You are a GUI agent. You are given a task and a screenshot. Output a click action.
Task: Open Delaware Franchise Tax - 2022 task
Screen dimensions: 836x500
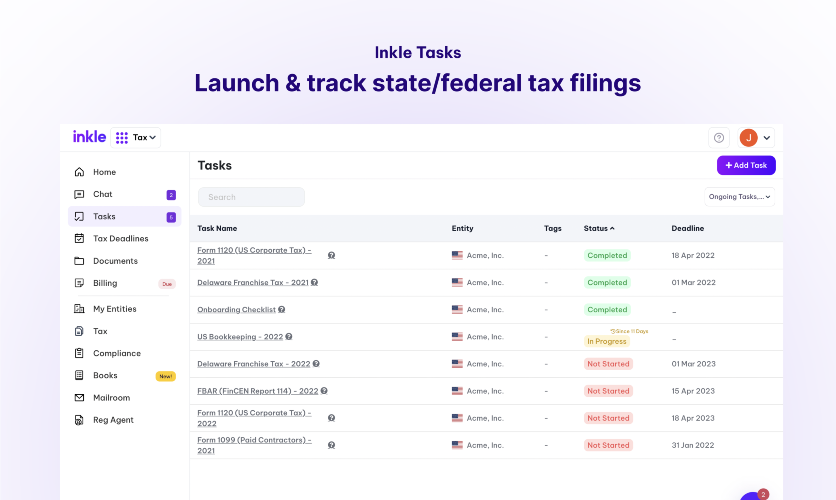253,364
